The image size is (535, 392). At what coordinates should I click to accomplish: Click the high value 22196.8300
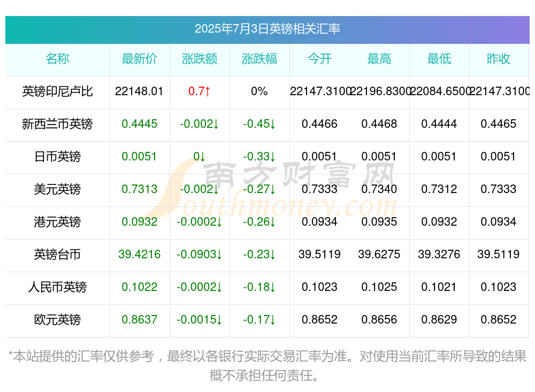pyautogui.click(x=380, y=91)
